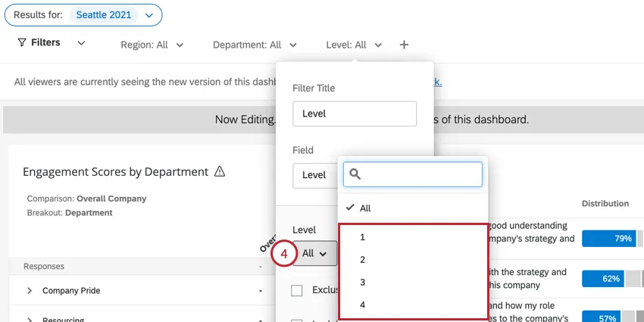Expand the Region: All filter
This screenshot has width=644, height=322.
tap(152, 45)
